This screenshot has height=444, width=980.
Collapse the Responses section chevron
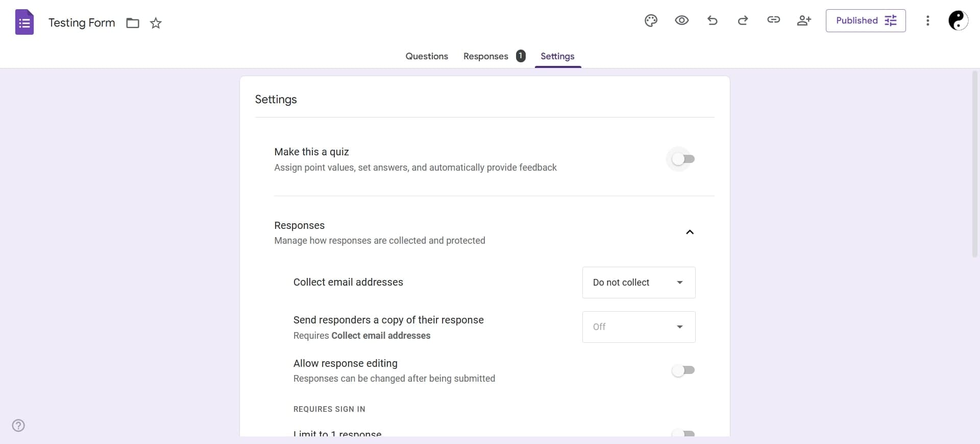coord(690,232)
